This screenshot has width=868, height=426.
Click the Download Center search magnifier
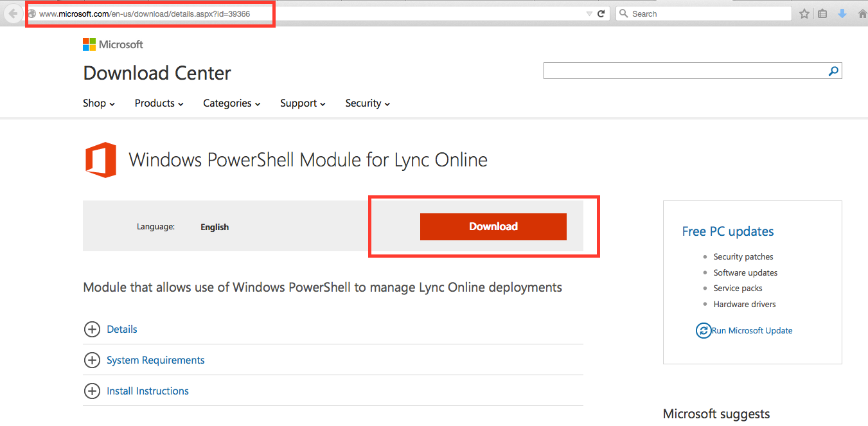click(833, 71)
